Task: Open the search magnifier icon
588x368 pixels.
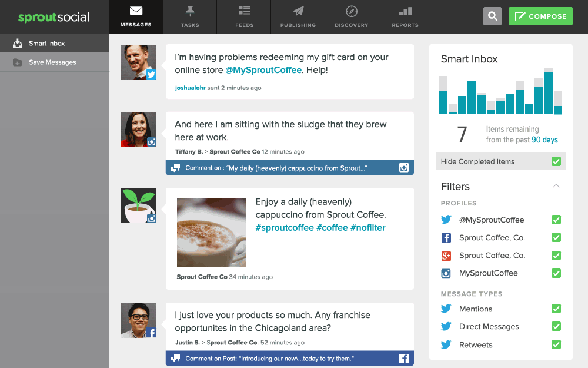Action: point(492,16)
